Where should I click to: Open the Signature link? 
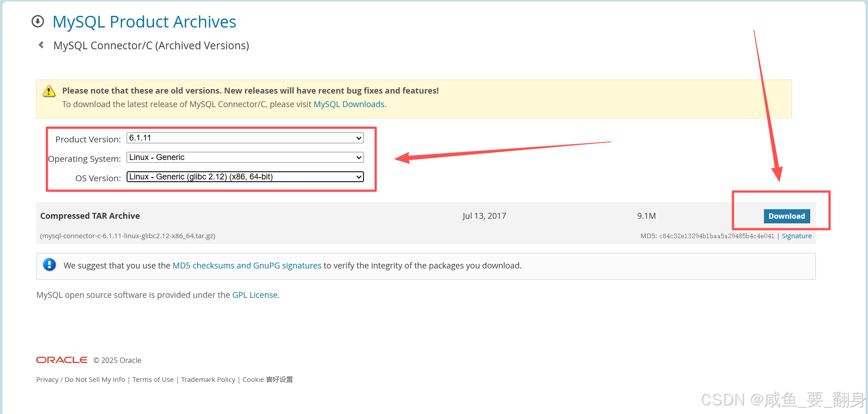pyautogui.click(x=797, y=236)
